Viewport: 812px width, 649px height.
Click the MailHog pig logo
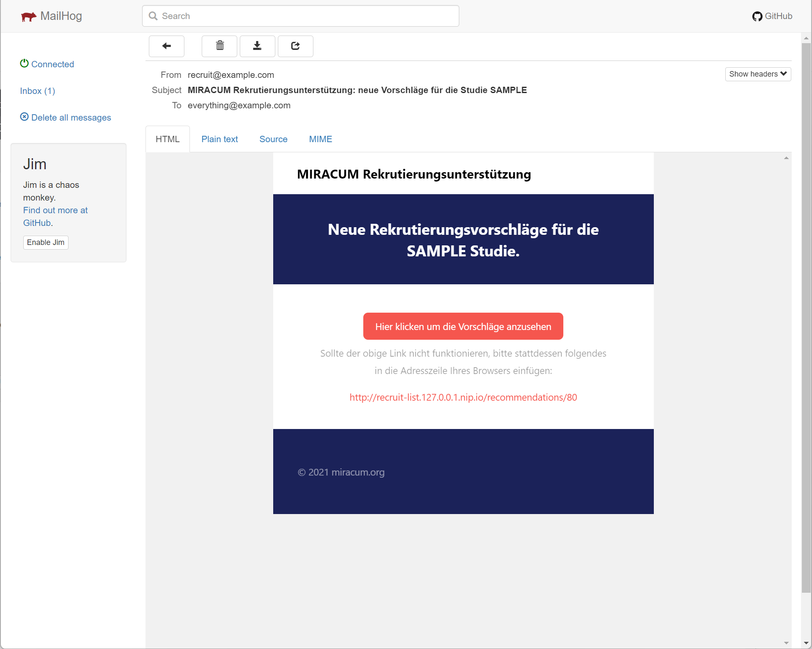pyautogui.click(x=28, y=16)
